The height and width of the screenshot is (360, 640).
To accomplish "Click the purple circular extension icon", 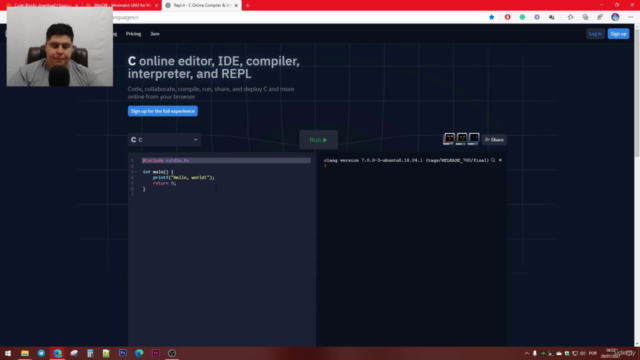I will point(537,17).
